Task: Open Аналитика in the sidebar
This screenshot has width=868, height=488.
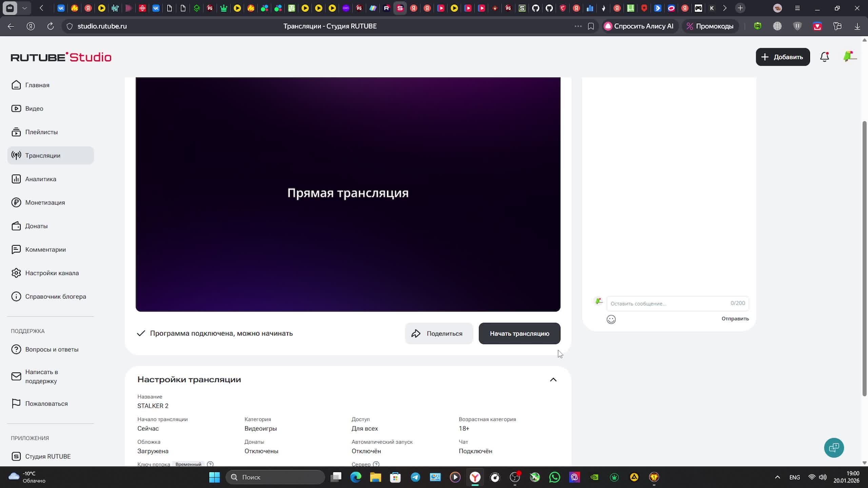Action: click(x=41, y=179)
